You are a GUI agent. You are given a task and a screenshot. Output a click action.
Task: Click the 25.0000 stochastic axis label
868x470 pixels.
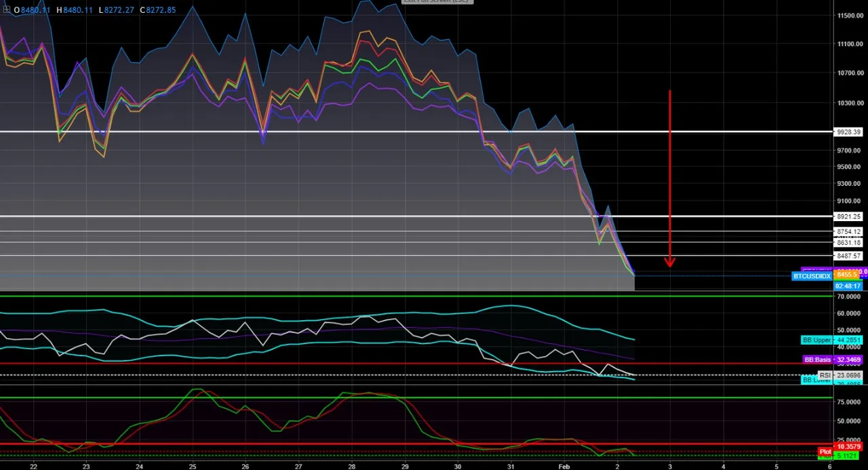[850, 438]
